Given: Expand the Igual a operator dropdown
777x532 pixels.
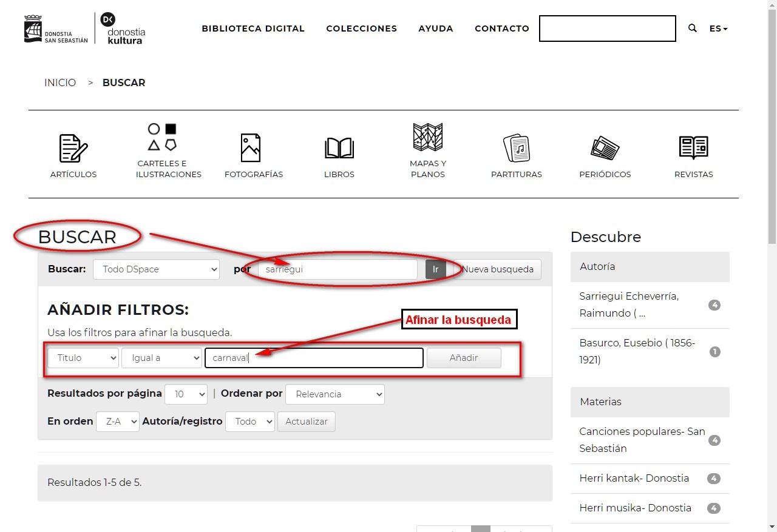Looking at the screenshot, I should coord(161,358).
